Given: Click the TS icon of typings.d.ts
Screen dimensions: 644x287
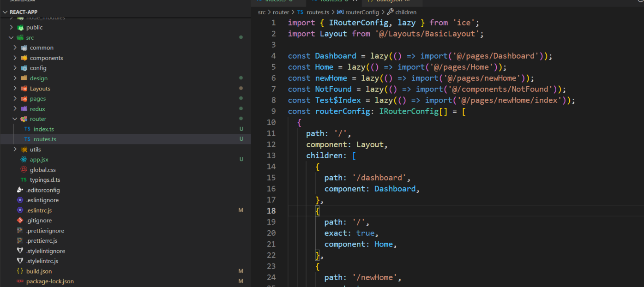Looking at the screenshot, I should 24,180.
